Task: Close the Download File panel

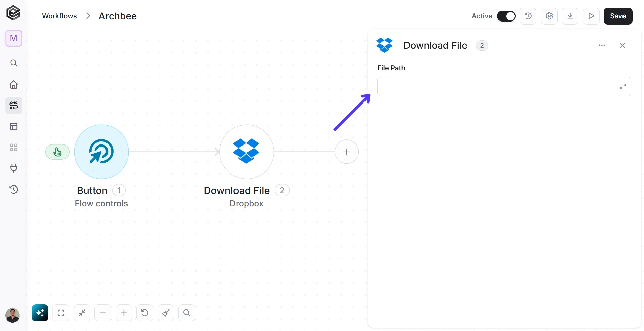Action: (x=622, y=45)
